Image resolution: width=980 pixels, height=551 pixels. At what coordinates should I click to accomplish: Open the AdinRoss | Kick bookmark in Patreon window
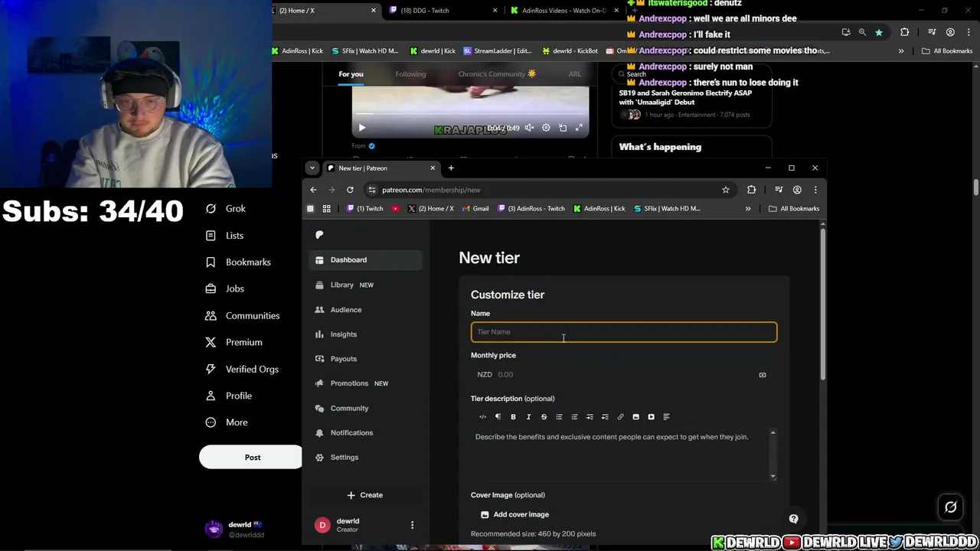(599, 209)
